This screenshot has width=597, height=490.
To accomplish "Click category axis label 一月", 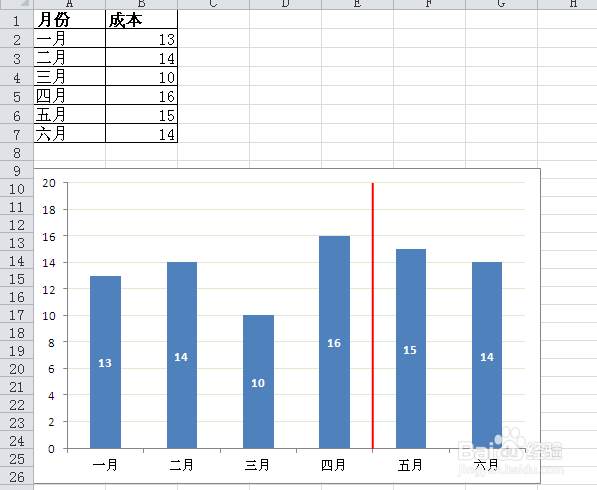I will tap(105, 465).
